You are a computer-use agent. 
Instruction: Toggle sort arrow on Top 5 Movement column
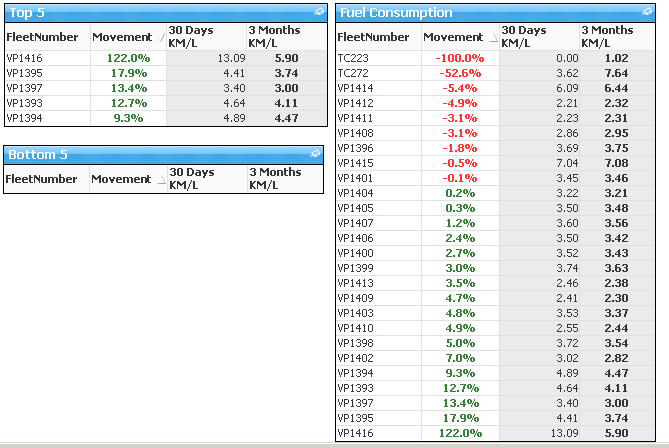click(x=161, y=38)
